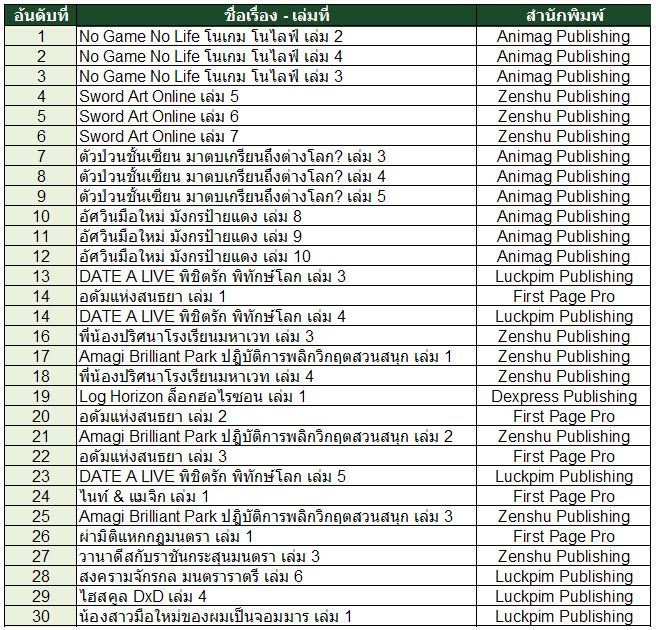This screenshot has width=656, height=630.
Task: Click น้องสาวมือใหม่ของผมเป็นจอมมาร เล่ม 1
Action: 277,617
